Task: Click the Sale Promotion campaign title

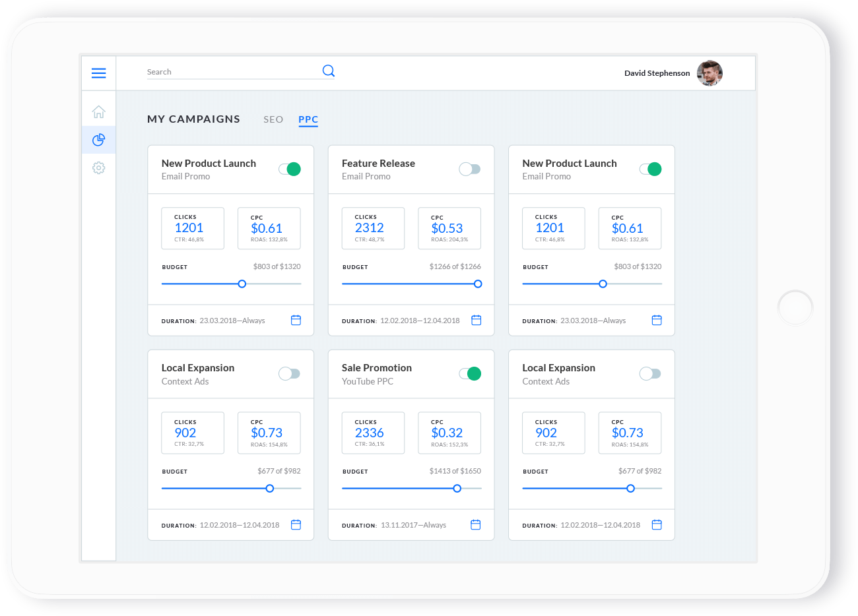Action: click(x=376, y=368)
